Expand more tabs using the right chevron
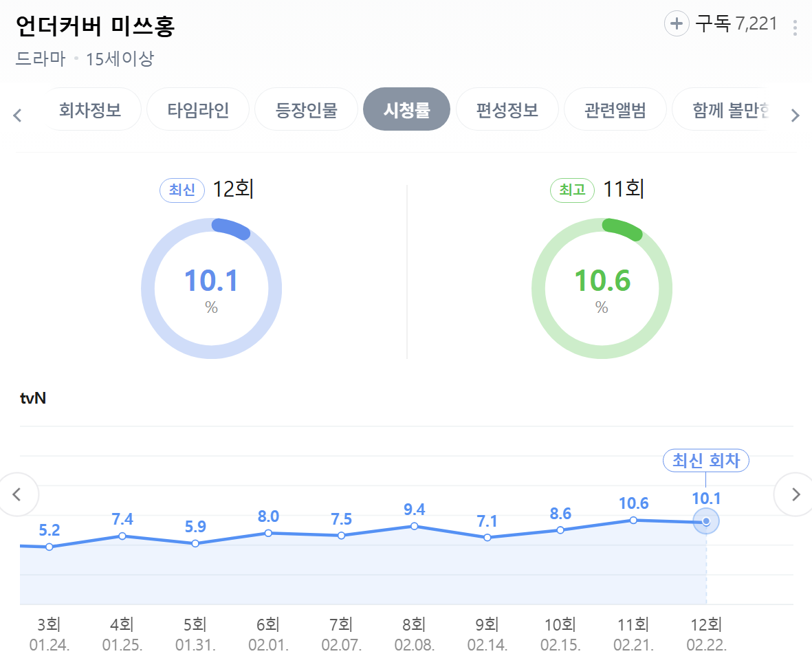The height and width of the screenshot is (667, 812). click(795, 115)
